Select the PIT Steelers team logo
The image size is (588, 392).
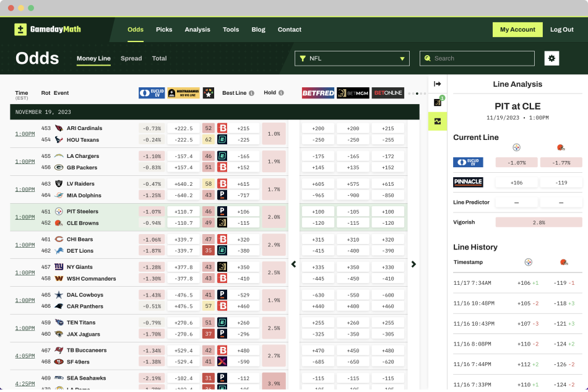click(x=59, y=211)
